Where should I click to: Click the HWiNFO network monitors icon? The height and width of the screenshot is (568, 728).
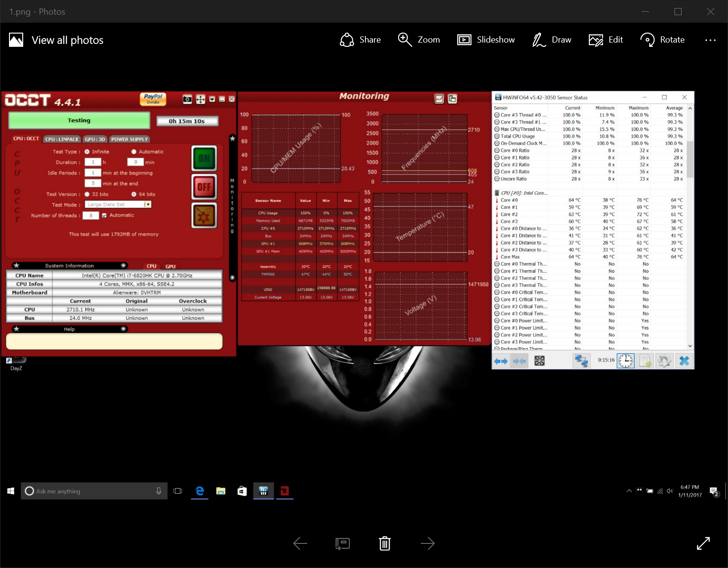pos(581,361)
